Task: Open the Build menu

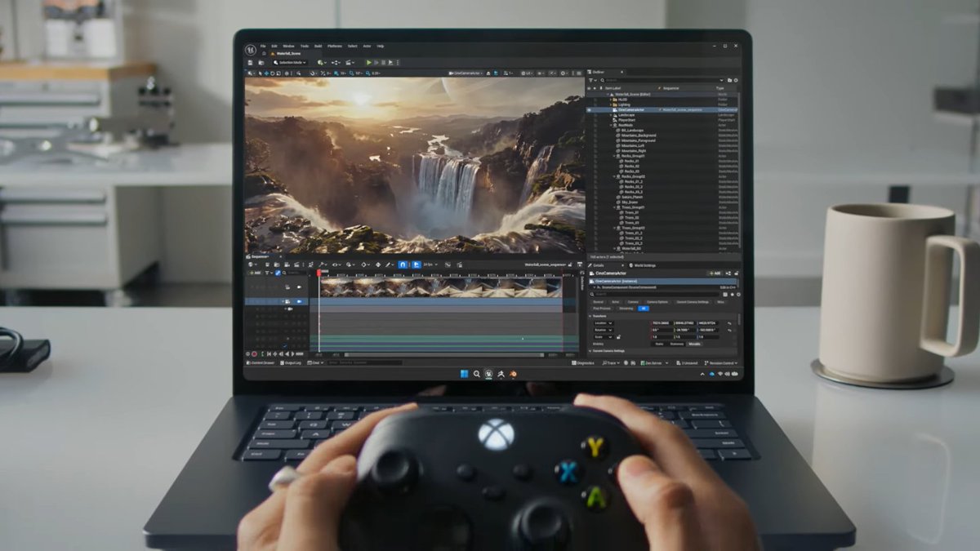Action: tap(318, 46)
